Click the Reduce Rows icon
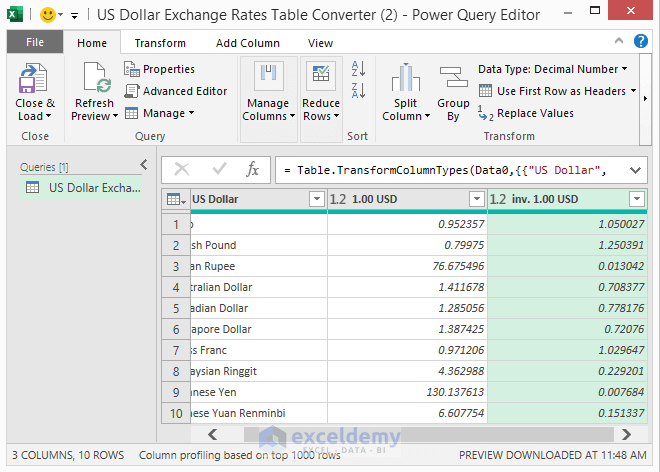 click(x=321, y=76)
